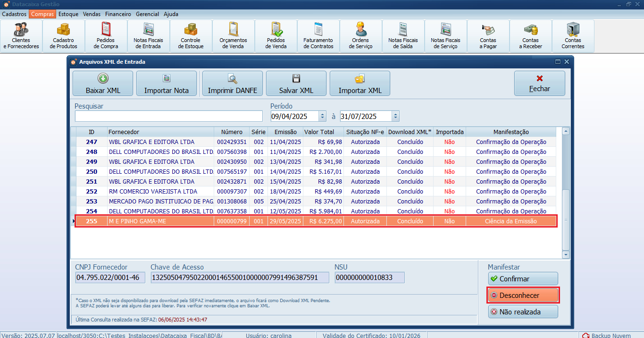
Task: Open Ordens de Serviço icon
Action: (x=361, y=36)
